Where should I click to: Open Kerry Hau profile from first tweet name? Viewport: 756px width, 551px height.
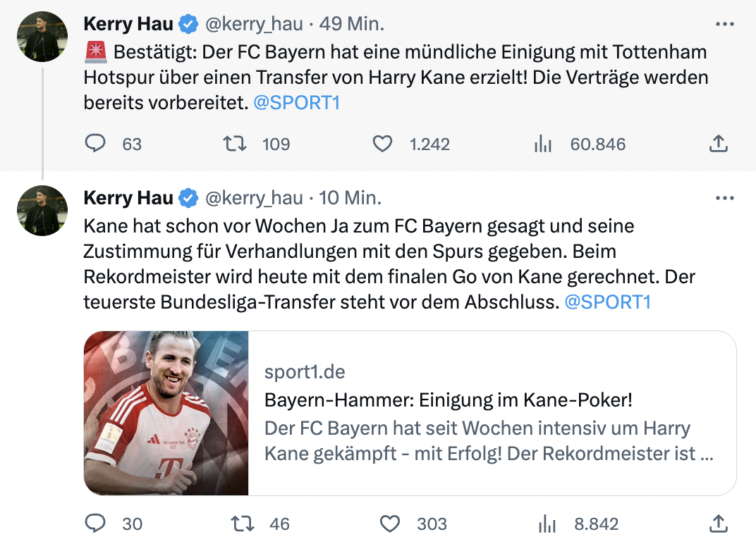[x=128, y=24]
